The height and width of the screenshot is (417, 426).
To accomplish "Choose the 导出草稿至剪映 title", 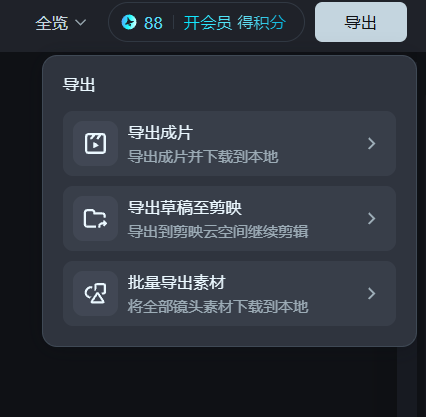I will 185,208.
